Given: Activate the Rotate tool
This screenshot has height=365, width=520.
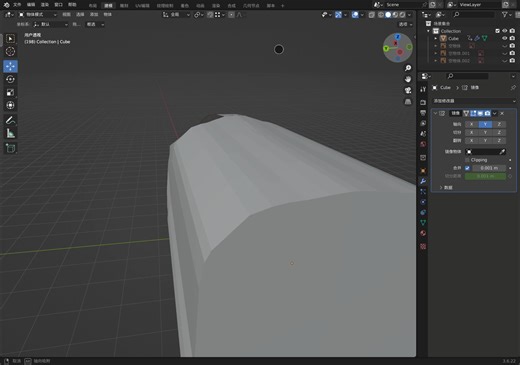Looking at the screenshot, I should [10, 79].
